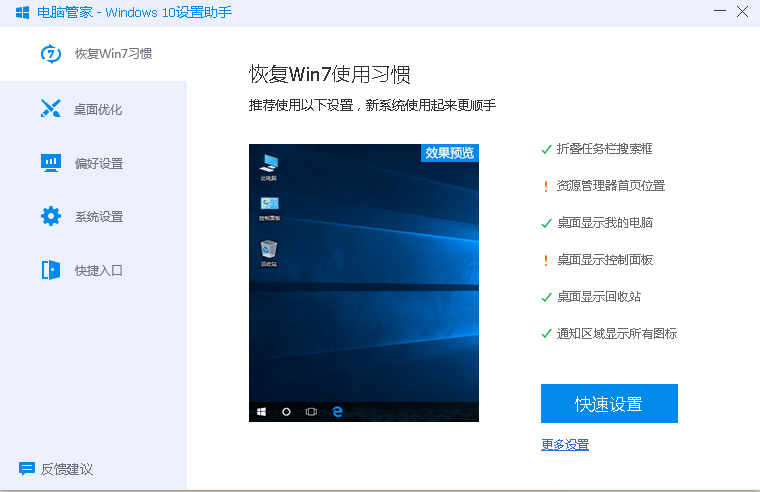Screen dimensions: 760x492
Task: Click the 桌面显示回收站 label
Action: 599,297
